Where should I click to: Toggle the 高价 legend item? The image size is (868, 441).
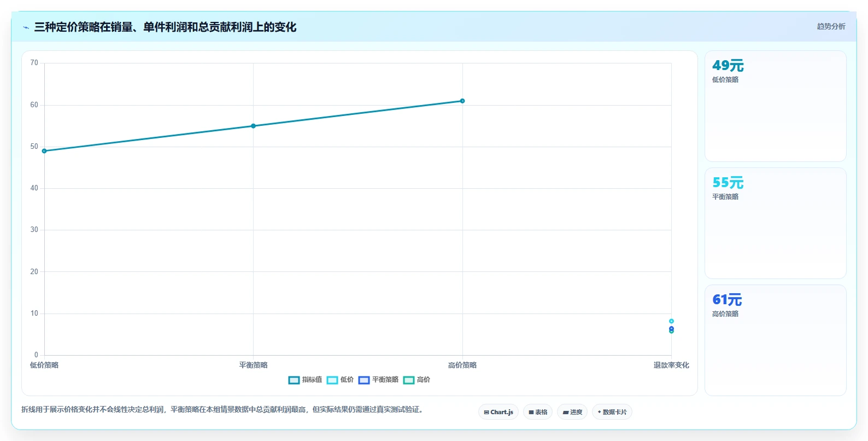tap(417, 380)
